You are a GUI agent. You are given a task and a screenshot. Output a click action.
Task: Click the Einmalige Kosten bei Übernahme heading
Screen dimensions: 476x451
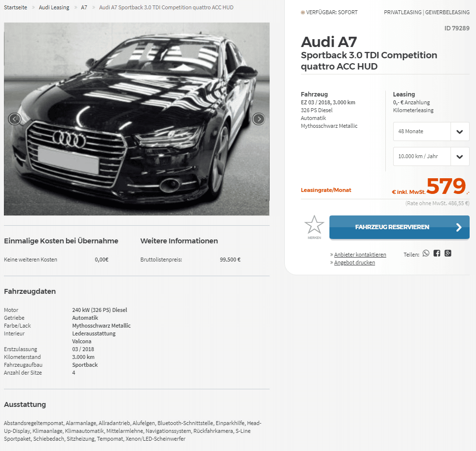[x=61, y=241]
